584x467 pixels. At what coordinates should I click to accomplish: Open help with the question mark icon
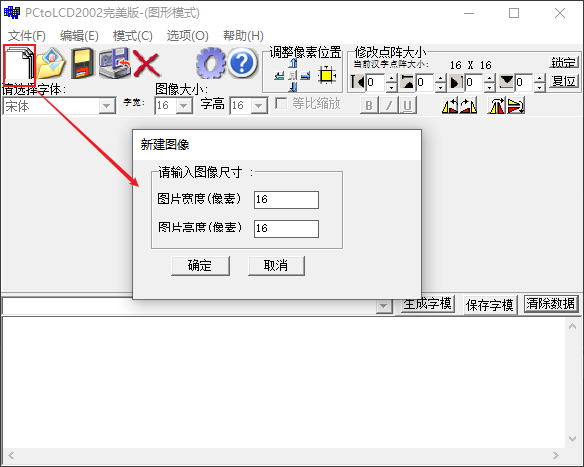coord(242,63)
